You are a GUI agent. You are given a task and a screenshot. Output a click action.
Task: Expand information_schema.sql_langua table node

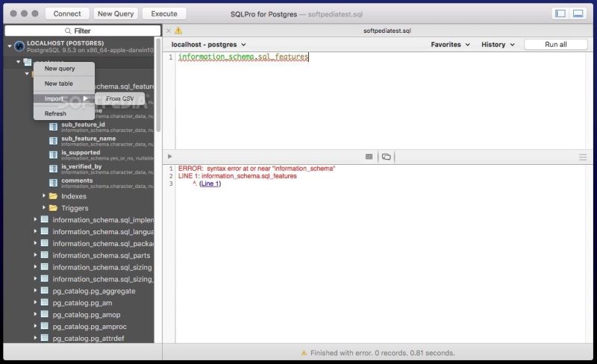click(35, 231)
